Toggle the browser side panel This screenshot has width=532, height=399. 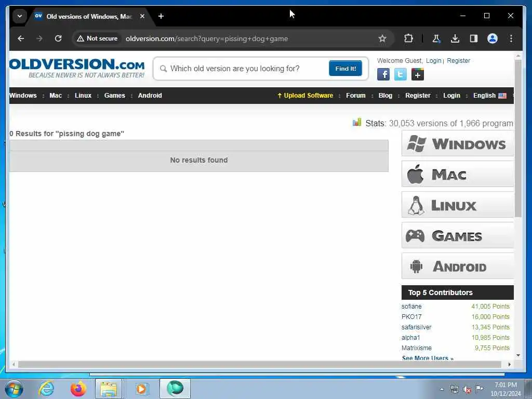click(474, 38)
